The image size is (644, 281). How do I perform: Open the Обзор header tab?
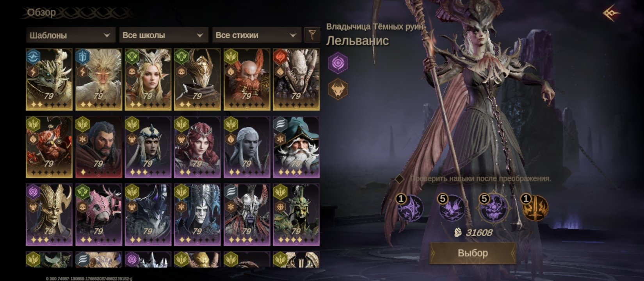tap(41, 12)
